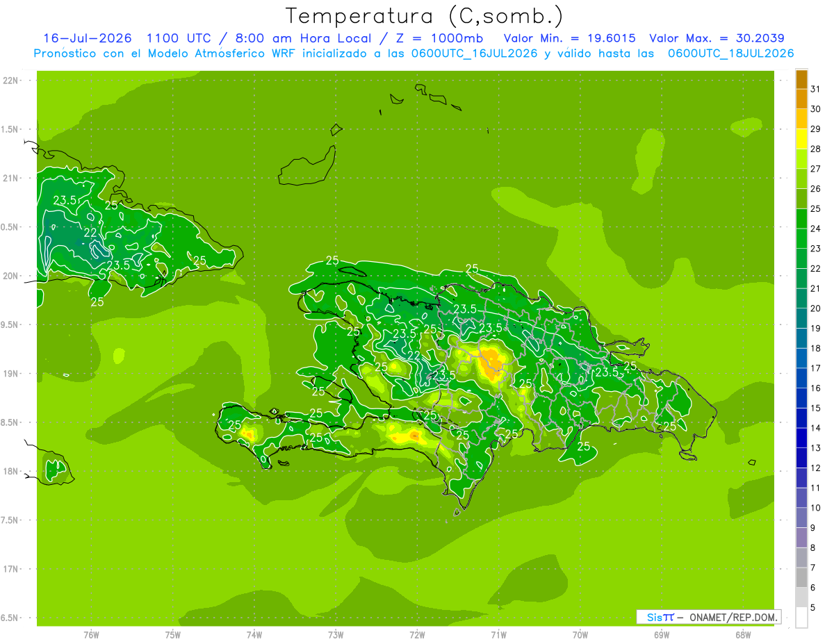The width and height of the screenshot is (834, 644).
Task: Select colorbar value label '5'
Action: coord(813,608)
